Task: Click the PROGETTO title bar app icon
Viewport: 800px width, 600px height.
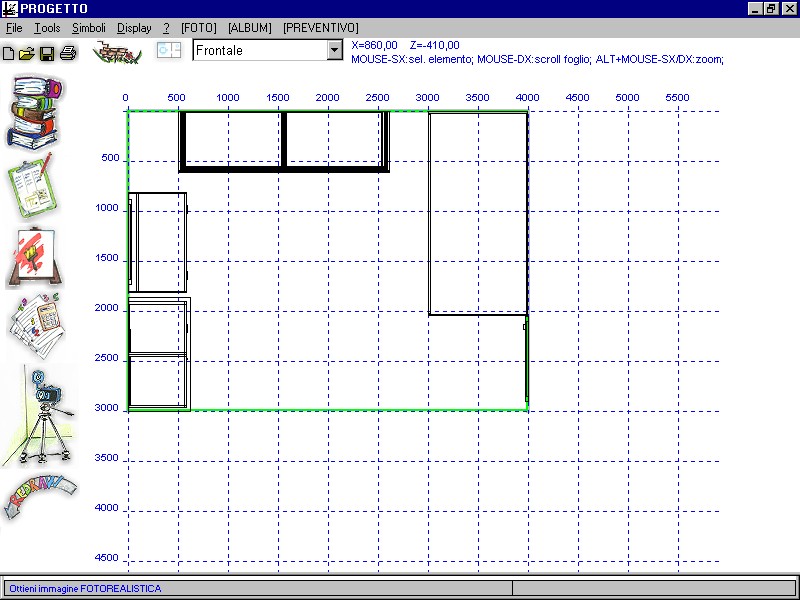Action: 9,8
